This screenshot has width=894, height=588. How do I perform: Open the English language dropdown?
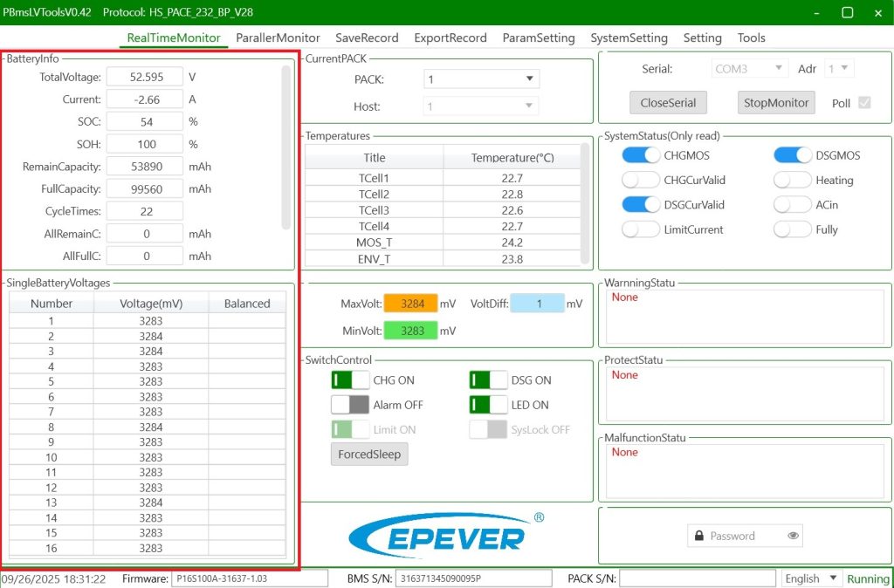click(811, 578)
